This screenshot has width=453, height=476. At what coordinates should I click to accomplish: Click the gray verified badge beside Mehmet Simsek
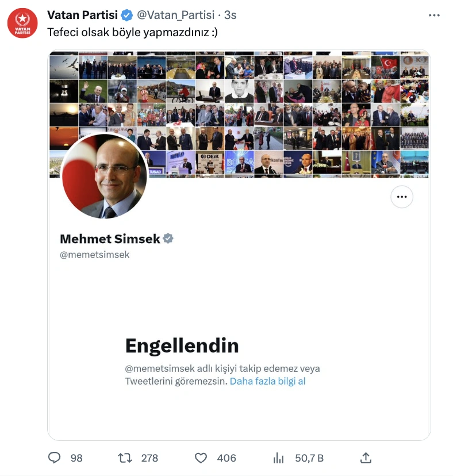(x=168, y=239)
